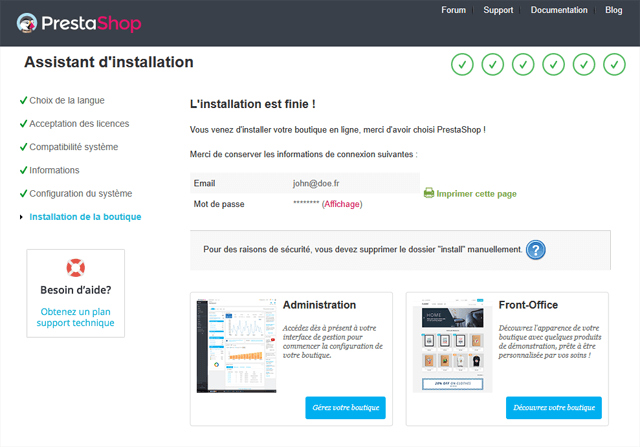640x447 pixels.
Task: Click the checkmark beside Acceptation des licences
Action: (23, 123)
